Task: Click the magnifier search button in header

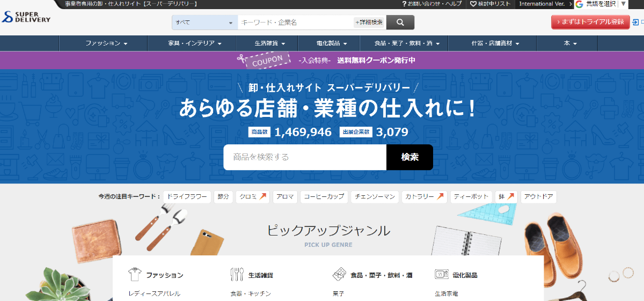Action: 400,22
